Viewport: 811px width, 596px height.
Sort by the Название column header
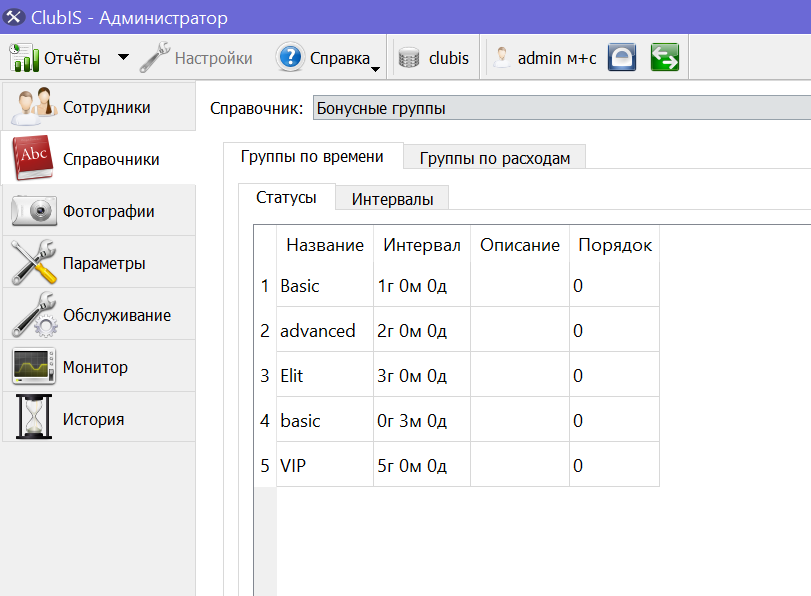coord(325,245)
